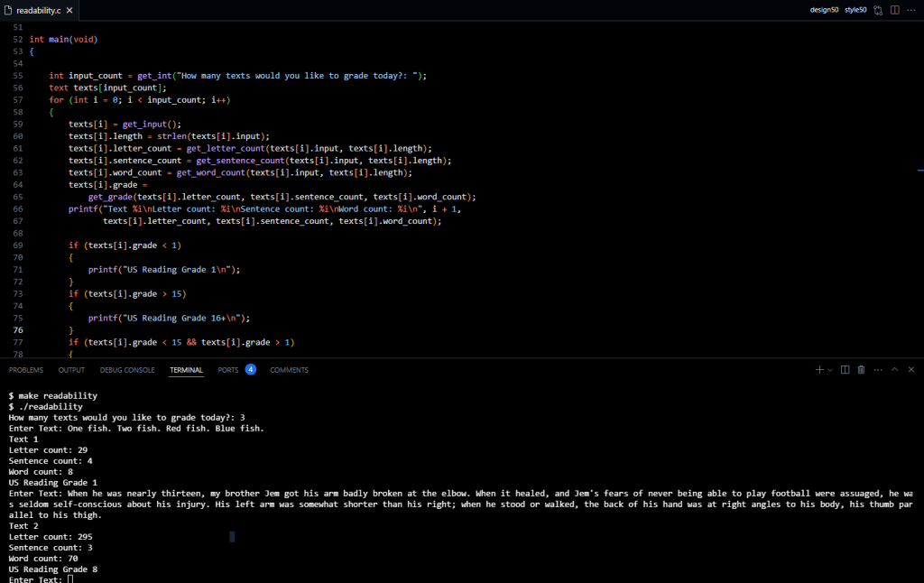The image size is (924, 583).
Task: Select the readability.c editor tab
Action: point(38,10)
